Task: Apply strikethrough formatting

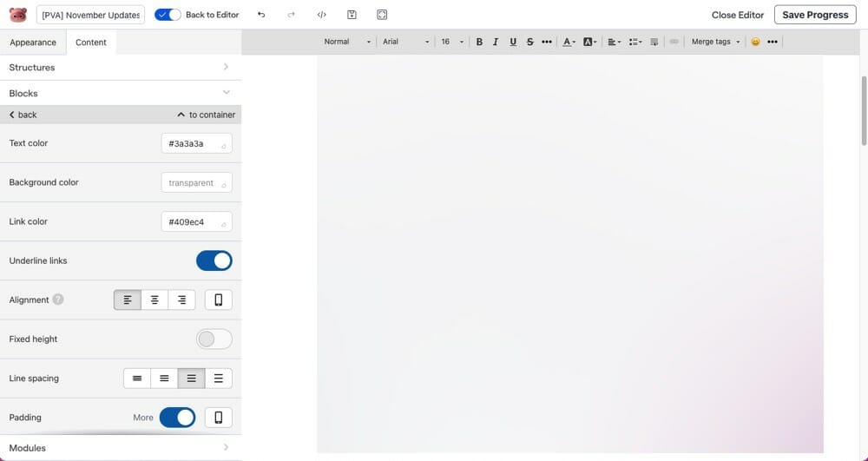Action: coord(529,42)
